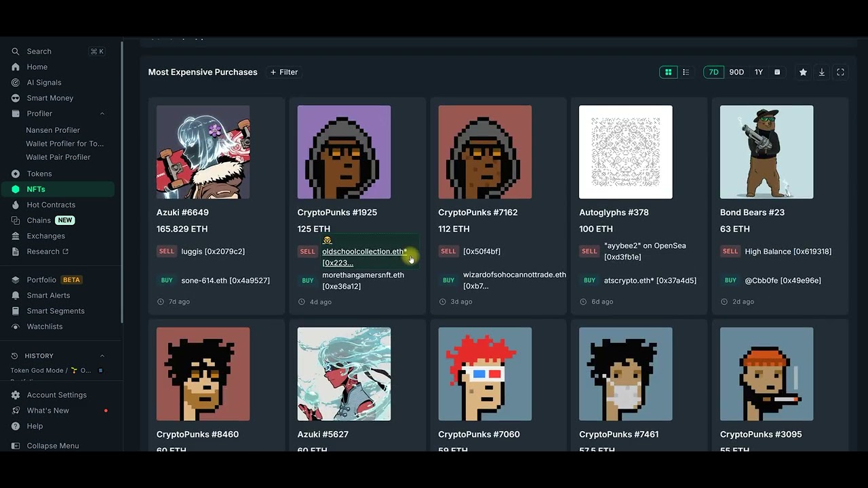Click the CryptoPunks #7162 title

pyautogui.click(x=477, y=212)
